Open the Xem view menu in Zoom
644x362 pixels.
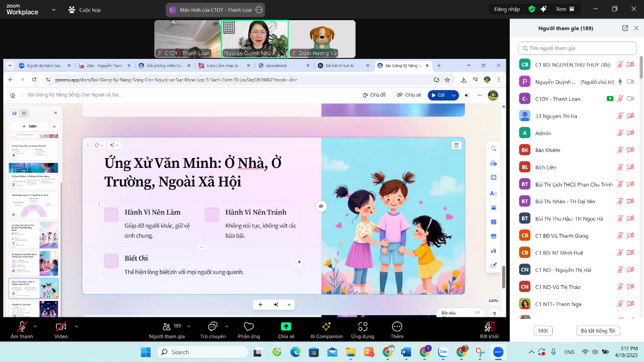tap(565, 9)
